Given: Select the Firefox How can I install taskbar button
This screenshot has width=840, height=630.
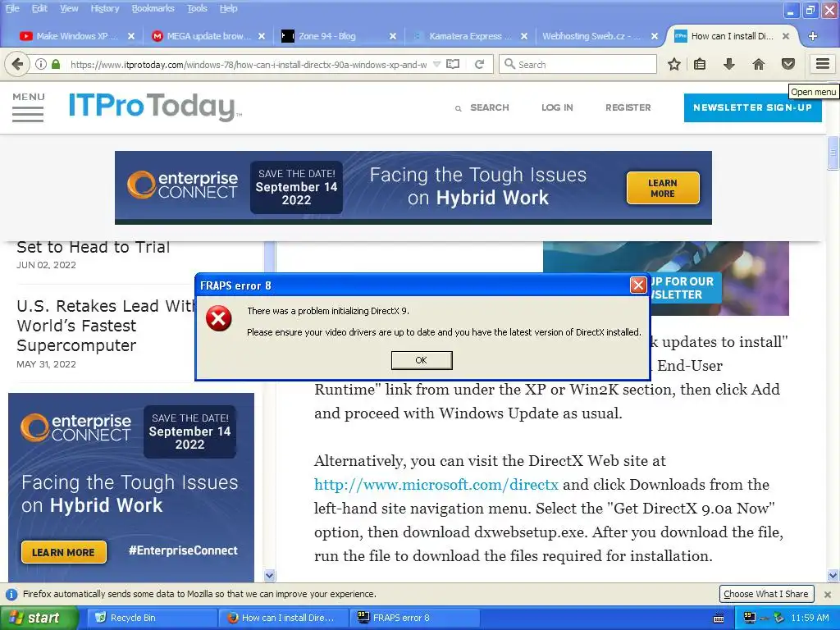Looking at the screenshot, I should click(283, 618).
